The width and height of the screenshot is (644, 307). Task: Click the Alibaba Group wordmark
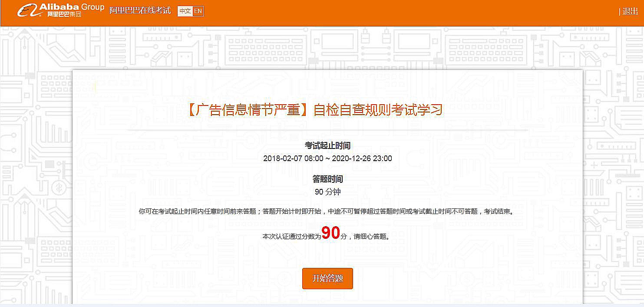(x=72, y=7)
